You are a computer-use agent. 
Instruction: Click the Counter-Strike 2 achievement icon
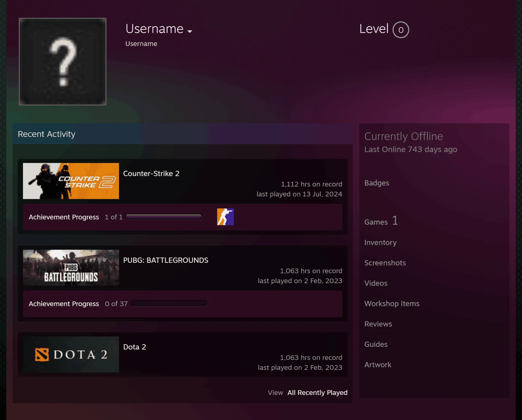pyautogui.click(x=225, y=217)
